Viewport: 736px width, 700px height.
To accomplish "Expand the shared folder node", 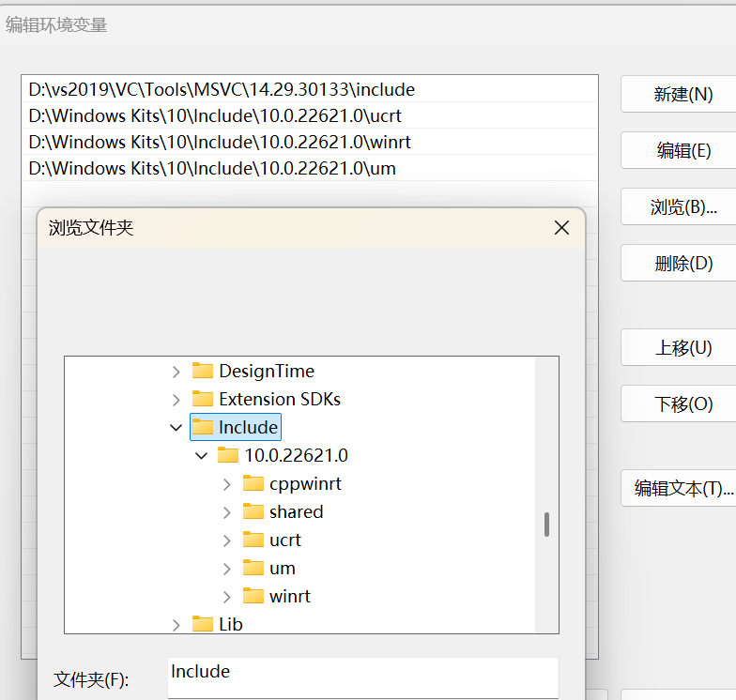I will [x=227, y=512].
